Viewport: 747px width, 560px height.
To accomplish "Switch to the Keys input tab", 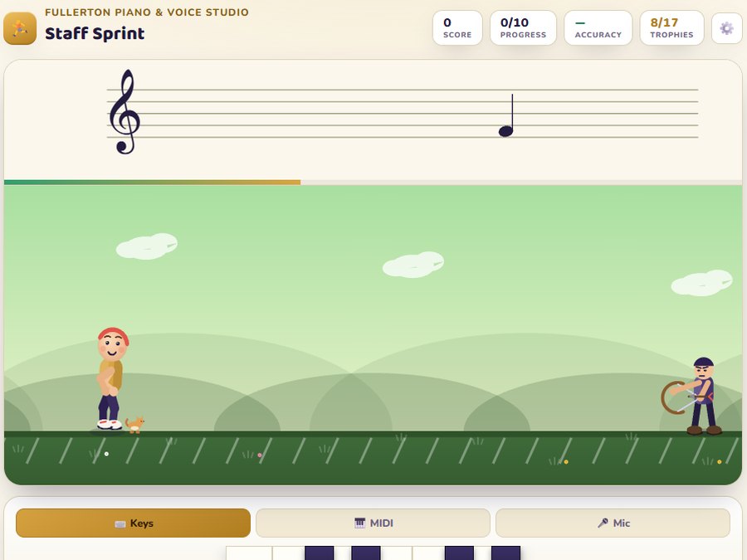I will [x=133, y=523].
